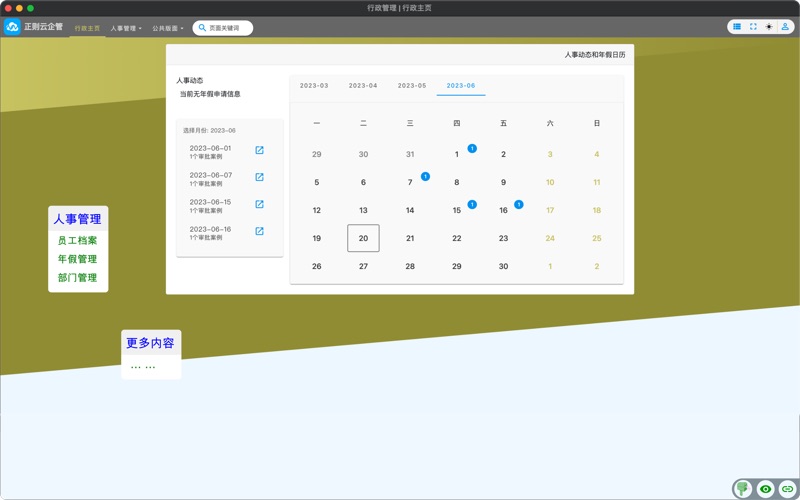Click the list view icon in top toolbar

click(737, 27)
